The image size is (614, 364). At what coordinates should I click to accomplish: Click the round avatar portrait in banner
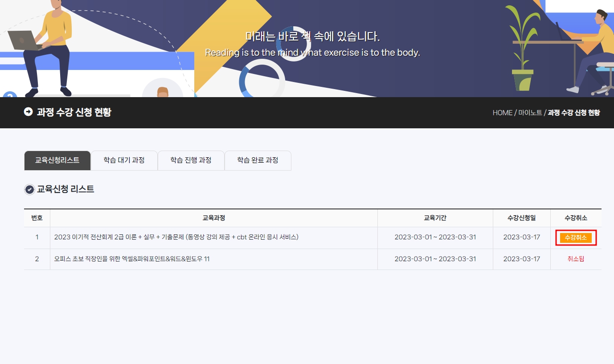pyautogui.click(x=163, y=89)
